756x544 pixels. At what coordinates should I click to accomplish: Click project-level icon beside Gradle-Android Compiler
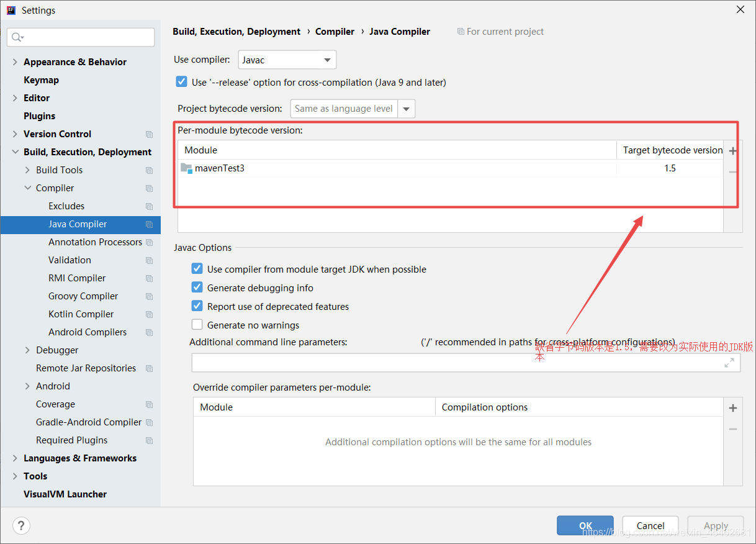(149, 422)
